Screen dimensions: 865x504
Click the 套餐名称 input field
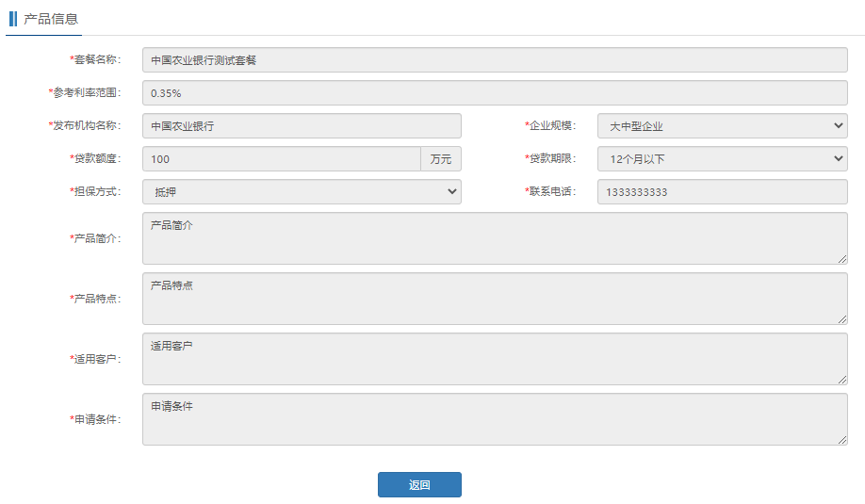click(495, 60)
